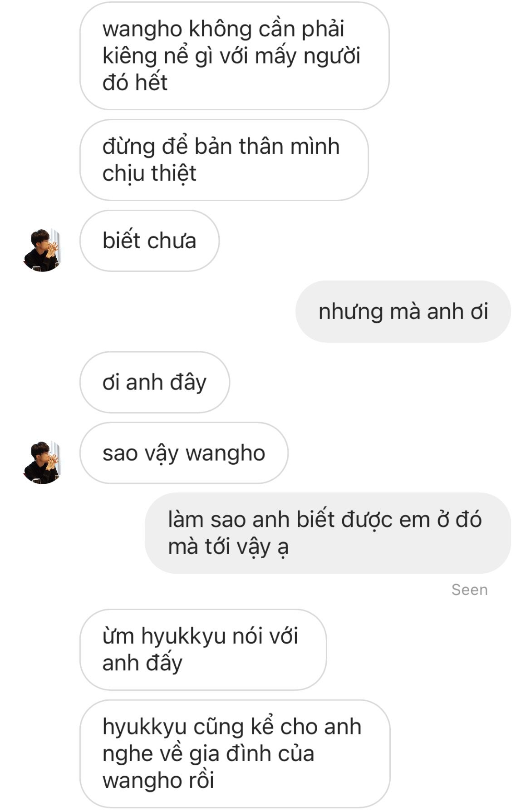Click 'chịu thiệt' text in second bubble
This screenshot has width=531, height=812.
(x=149, y=173)
